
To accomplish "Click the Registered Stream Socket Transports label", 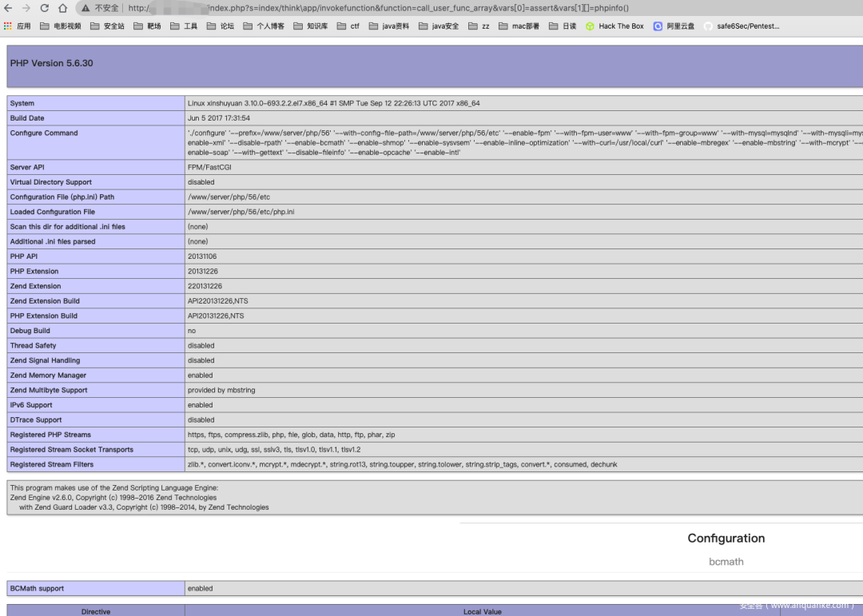I will coord(72,450).
